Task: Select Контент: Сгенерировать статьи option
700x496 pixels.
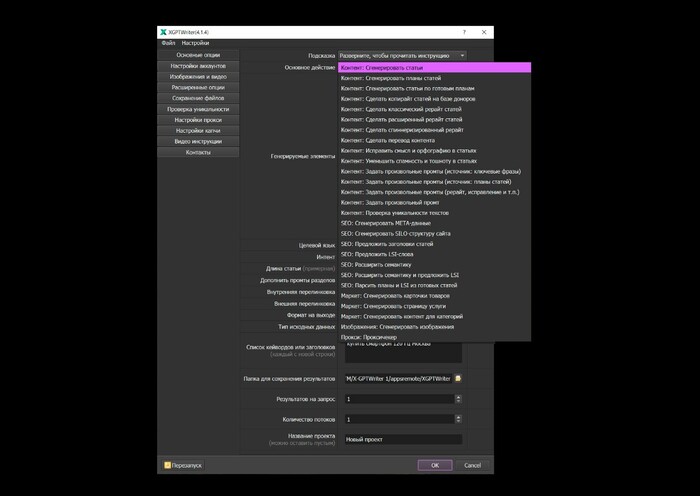Action: tap(434, 68)
